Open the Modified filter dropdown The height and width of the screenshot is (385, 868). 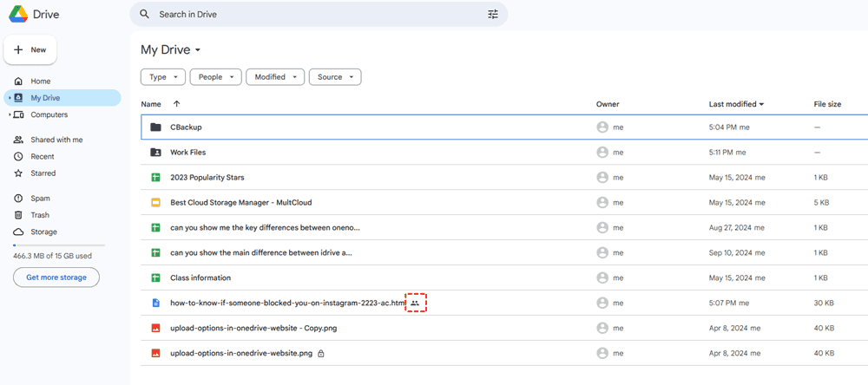(x=275, y=77)
